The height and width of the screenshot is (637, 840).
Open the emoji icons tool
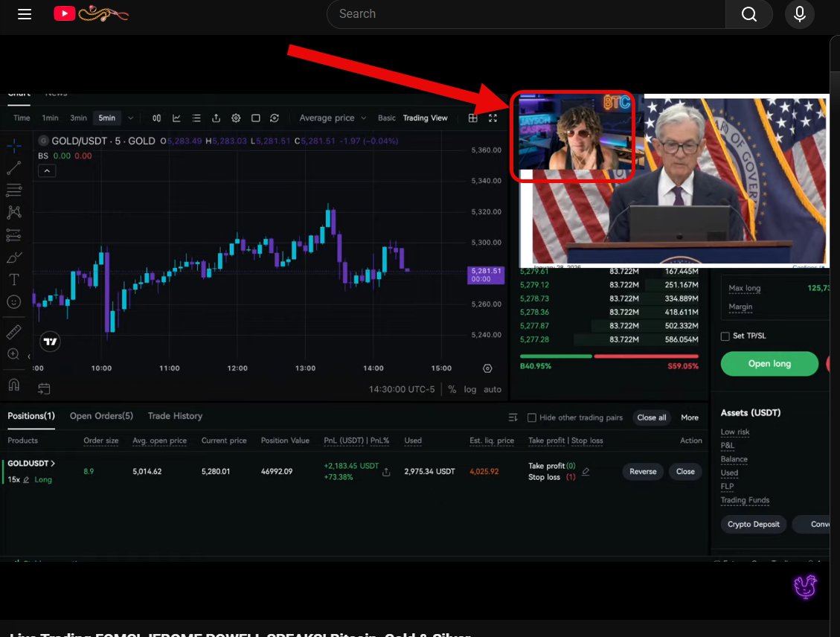tap(14, 301)
